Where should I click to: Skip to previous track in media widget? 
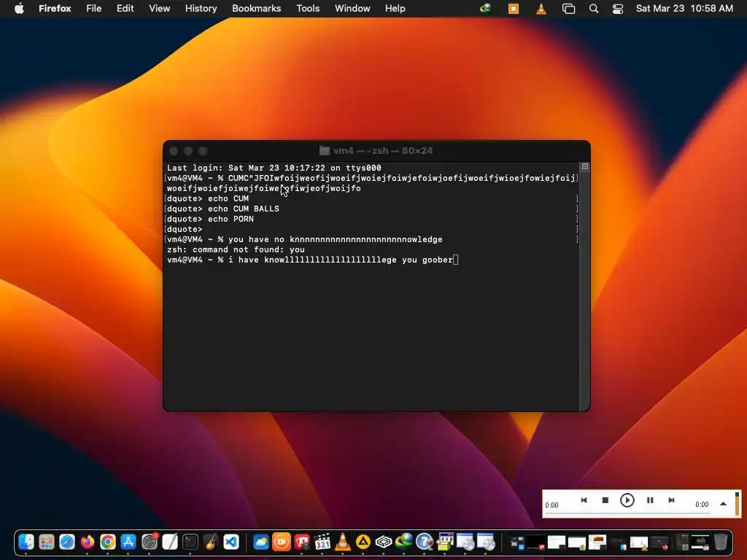coord(584,500)
